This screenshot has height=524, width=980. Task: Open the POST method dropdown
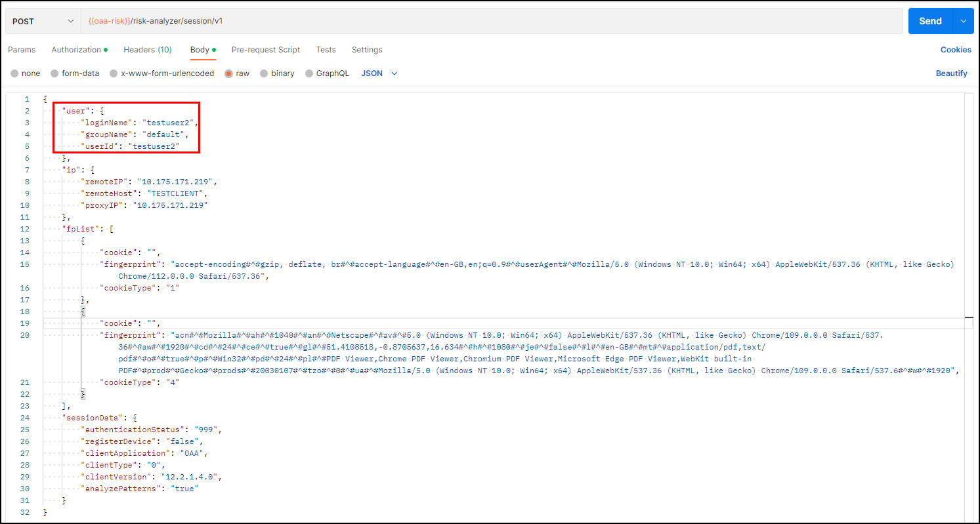pos(43,21)
